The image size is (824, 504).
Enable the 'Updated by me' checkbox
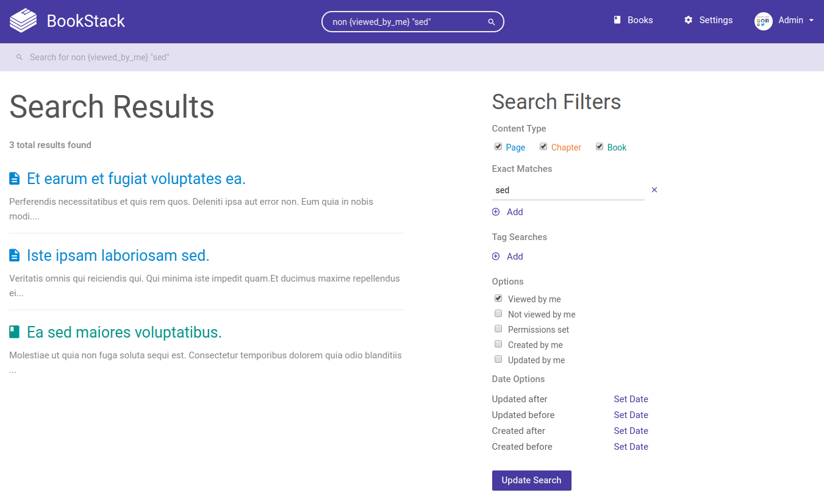coord(498,360)
